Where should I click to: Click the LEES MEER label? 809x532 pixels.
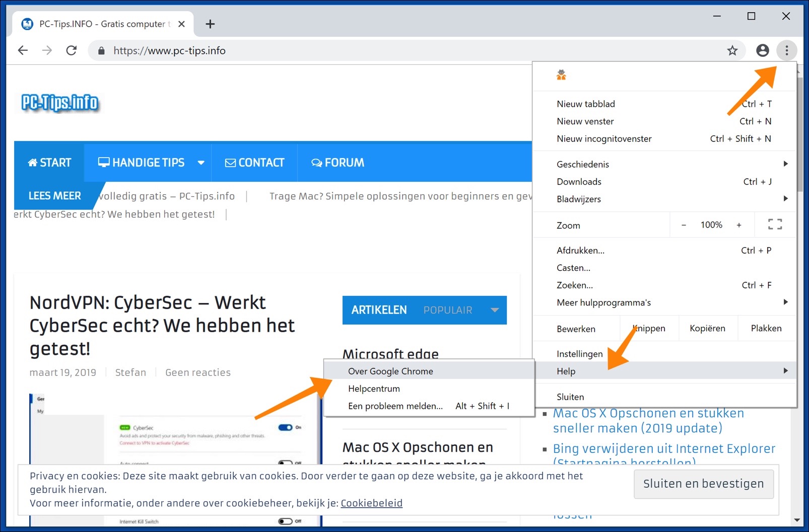point(54,196)
